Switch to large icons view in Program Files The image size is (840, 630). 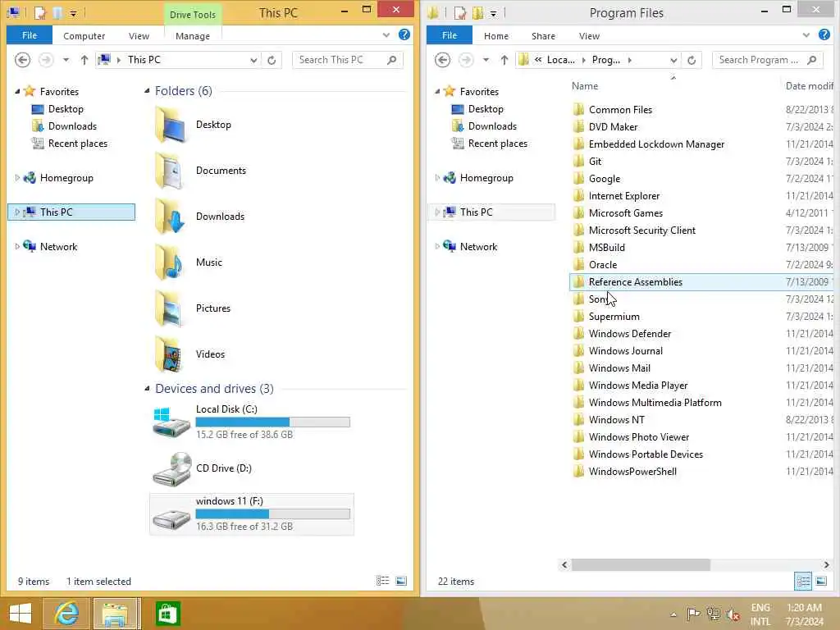click(821, 582)
